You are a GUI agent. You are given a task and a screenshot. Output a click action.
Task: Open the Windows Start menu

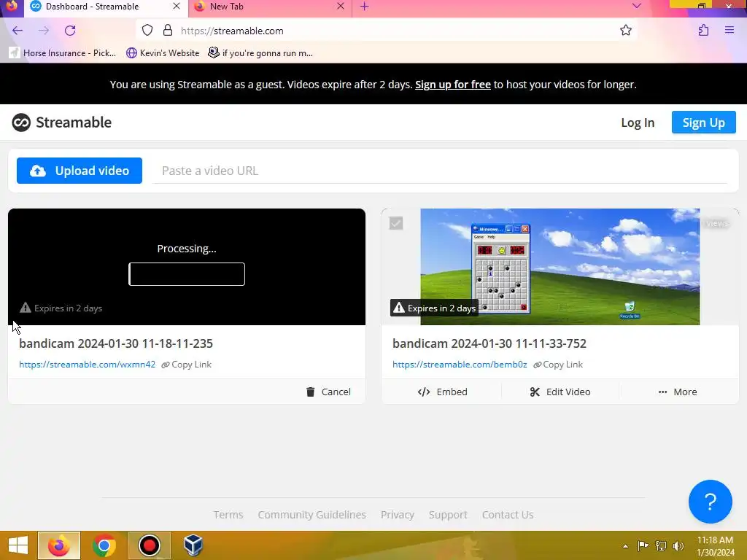pyautogui.click(x=18, y=545)
